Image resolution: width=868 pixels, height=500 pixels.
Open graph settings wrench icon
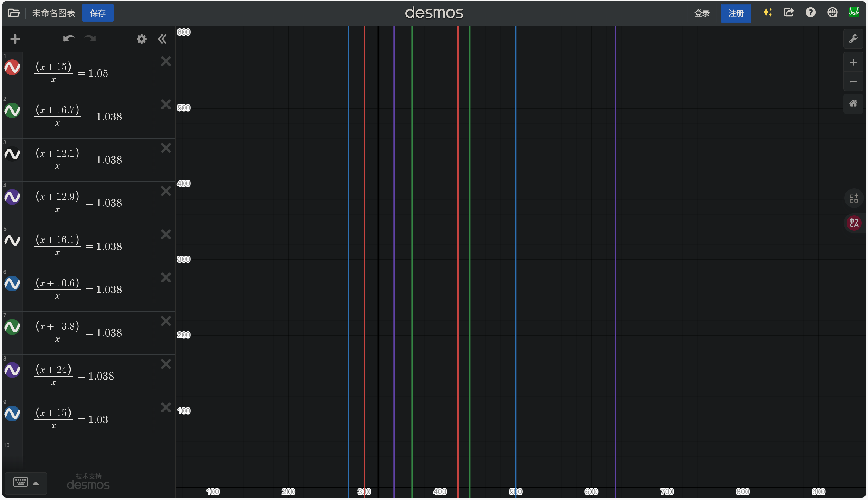853,39
